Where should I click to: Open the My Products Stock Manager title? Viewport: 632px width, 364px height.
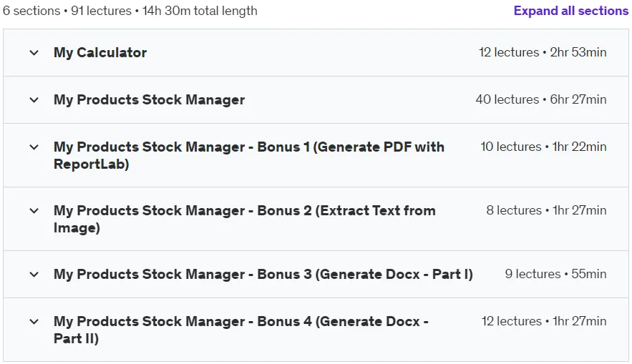[149, 100]
